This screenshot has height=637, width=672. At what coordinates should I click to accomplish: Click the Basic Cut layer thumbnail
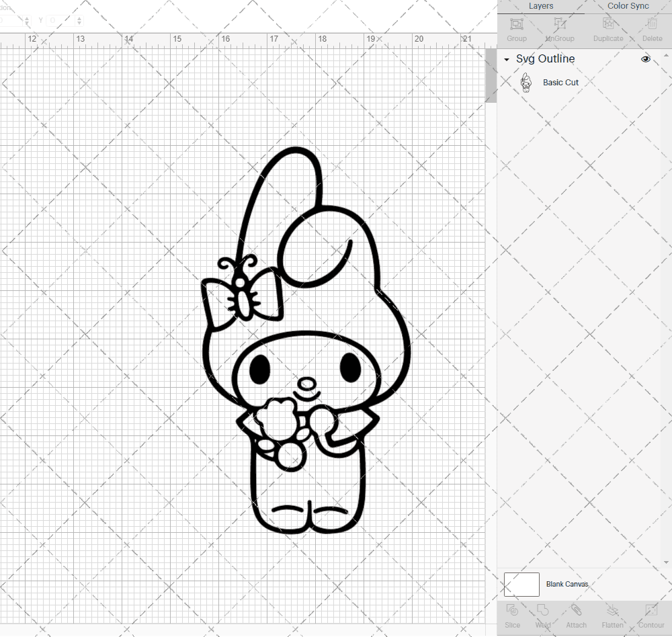(526, 82)
